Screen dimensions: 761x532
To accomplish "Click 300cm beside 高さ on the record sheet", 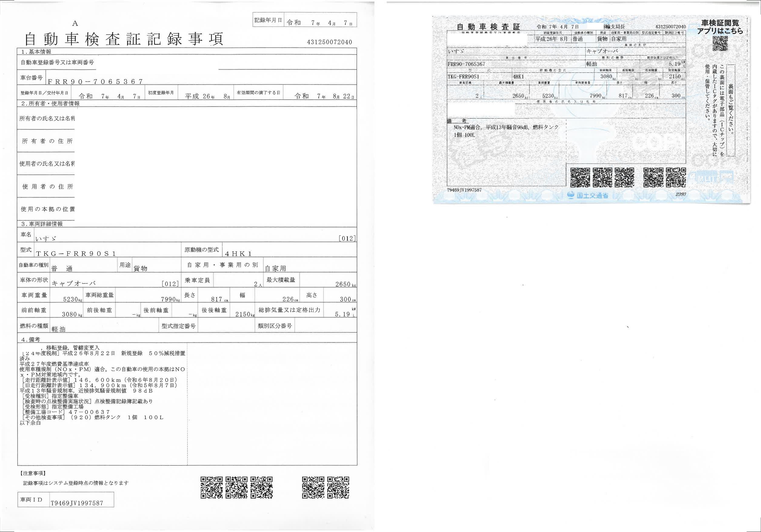I will click(x=348, y=299).
